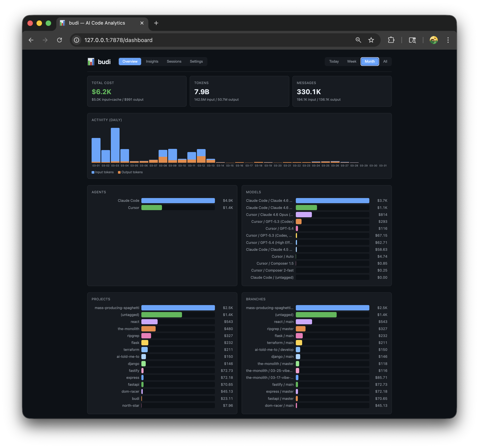Reload the dashboard page
This screenshot has width=479, height=448.
tap(60, 40)
